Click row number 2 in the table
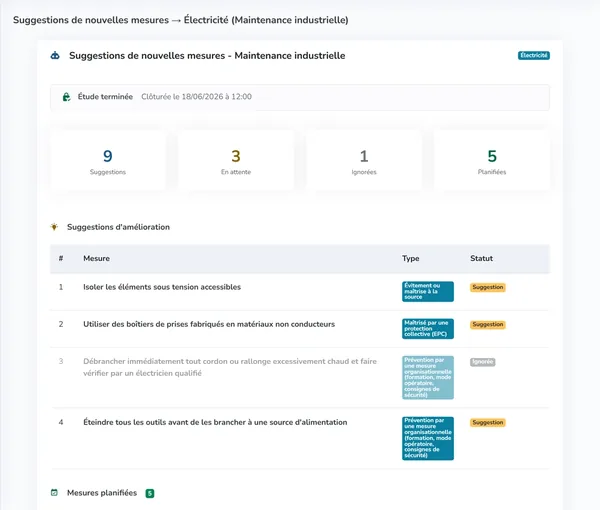The width and height of the screenshot is (600, 510). point(61,324)
